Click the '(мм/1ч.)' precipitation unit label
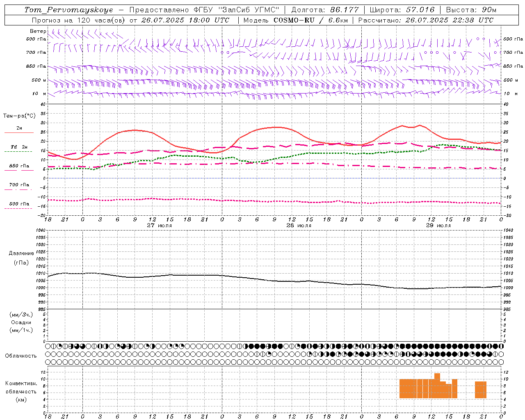 [x=21, y=330]
